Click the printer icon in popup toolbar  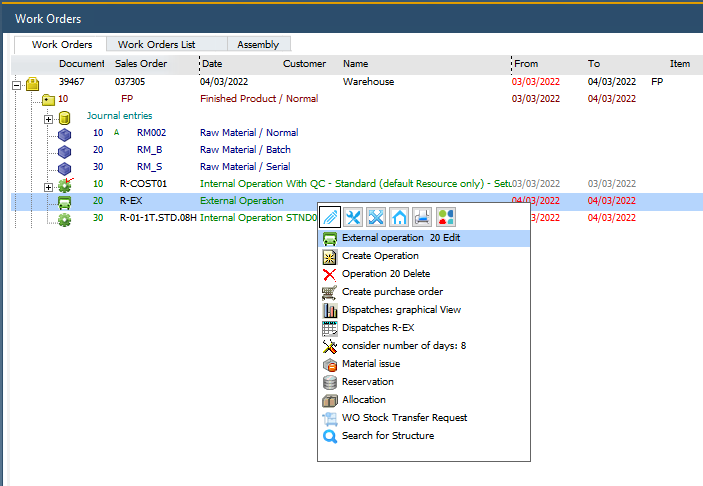[x=422, y=217]
